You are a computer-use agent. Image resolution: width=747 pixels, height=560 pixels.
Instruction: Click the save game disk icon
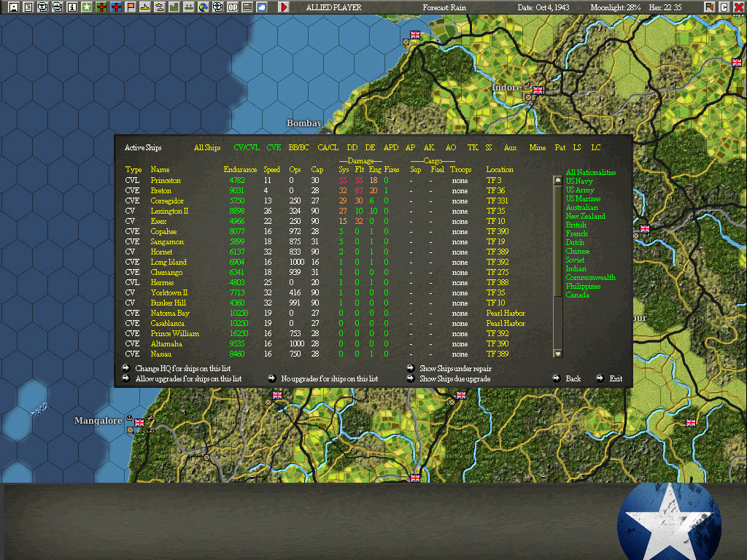pos(14,7)
